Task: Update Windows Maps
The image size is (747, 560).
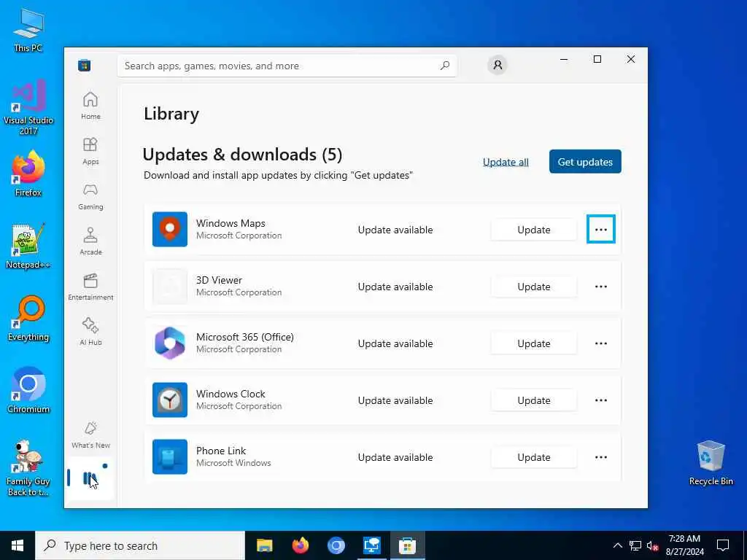Action: pos(533,230)
